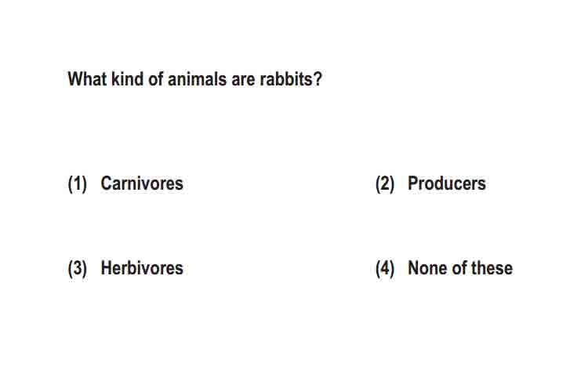Click the word 'of' in the question
The image size is (588, 392).
click(x=155, y=79)
